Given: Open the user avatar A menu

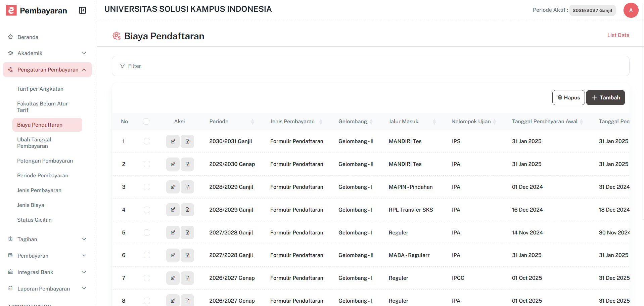Looking at the screenshot, I should click(x=631, y=10).
